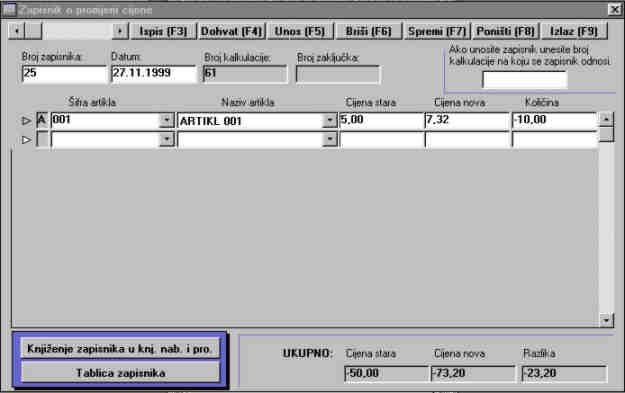625x393 pixels.
Task: Go to previous record using left arrow button
Action: coord(17,31)
